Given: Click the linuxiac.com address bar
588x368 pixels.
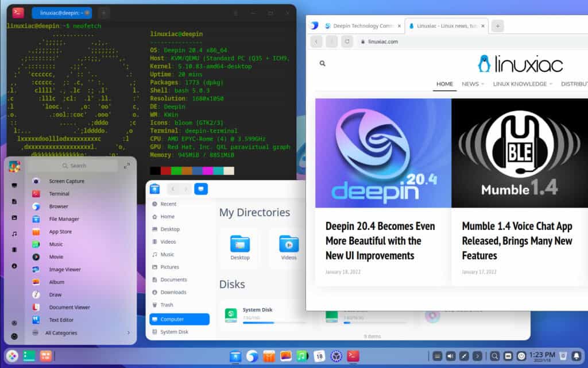Looking at the screenshot, I should pos(471,41).
